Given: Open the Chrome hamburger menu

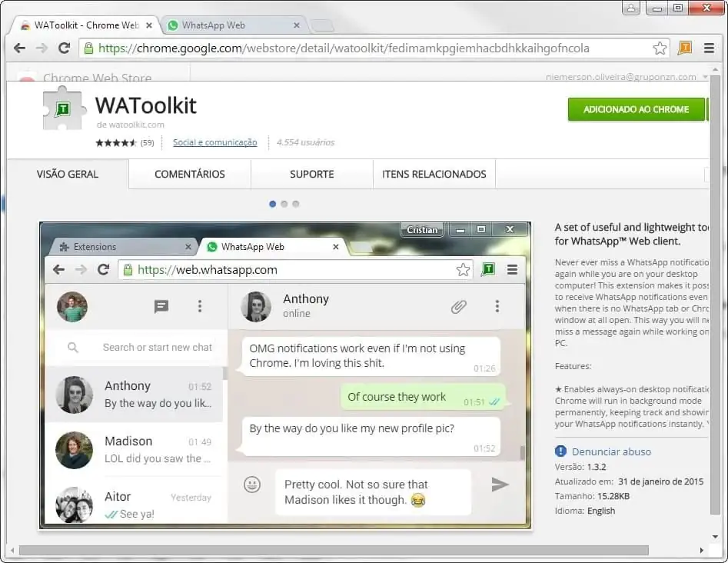Looking at the screenshot, I should pyautogui.click(x=709, y=48).
